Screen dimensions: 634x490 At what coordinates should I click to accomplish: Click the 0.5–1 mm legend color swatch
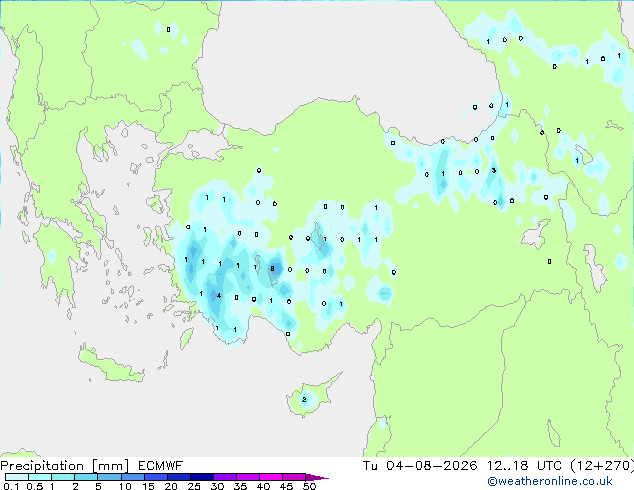40,477
